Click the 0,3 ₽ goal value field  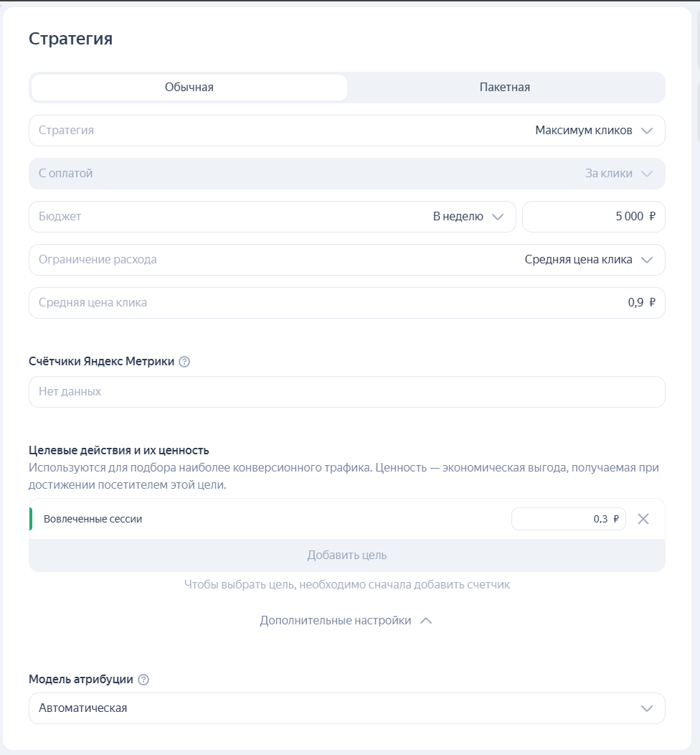tap(568, 519)
